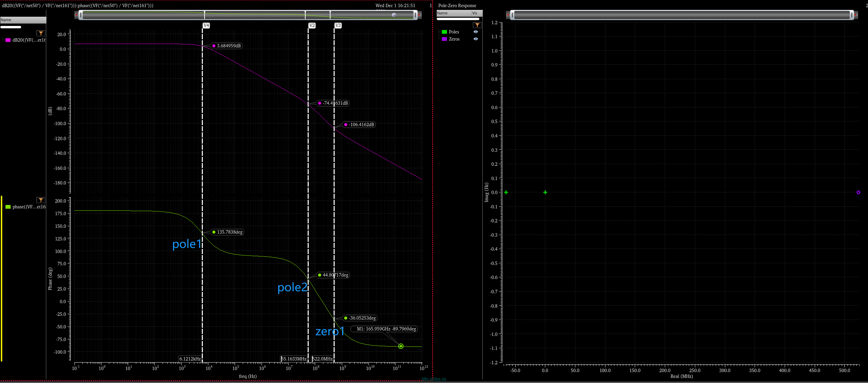Click the V4 tick in the overview bar
Screen dimensions: 868x383
tap(205, 15)
